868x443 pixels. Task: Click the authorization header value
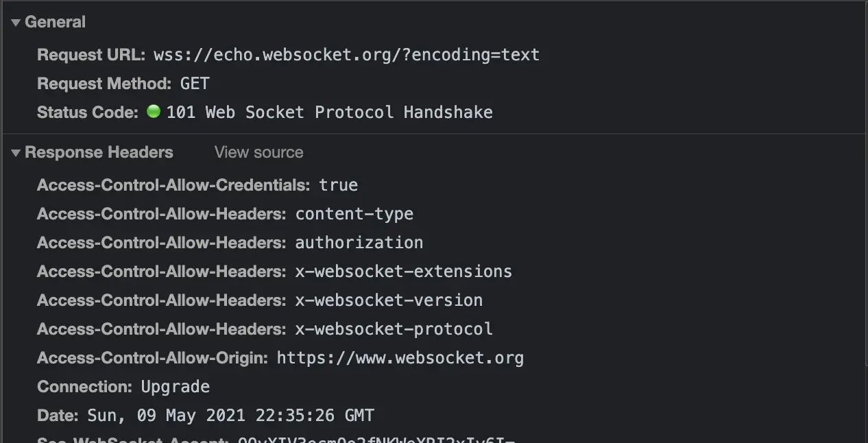[x=359, y=242]
